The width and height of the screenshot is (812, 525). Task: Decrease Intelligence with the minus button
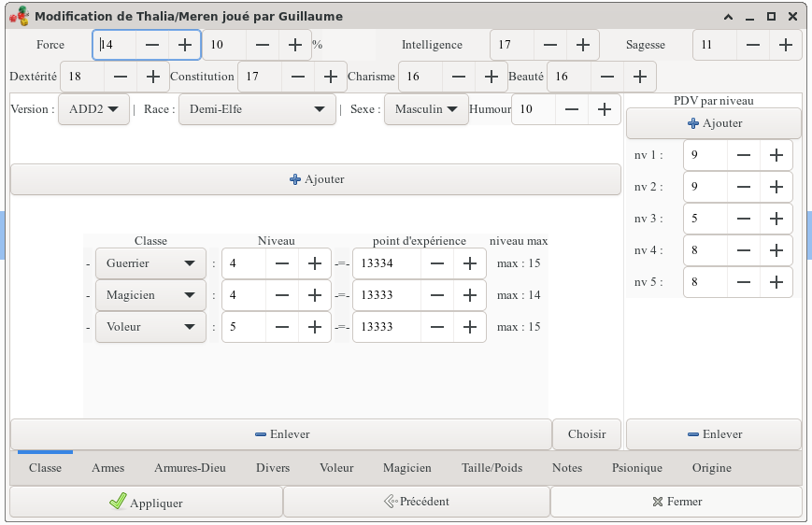click(550, 45)
